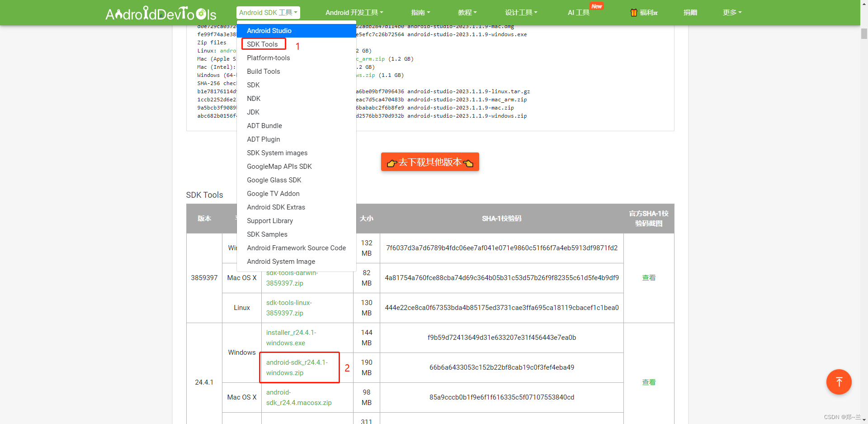Click the ws.zip Windows download link
This screenshot has height=424, width=868.
point(366,75)
